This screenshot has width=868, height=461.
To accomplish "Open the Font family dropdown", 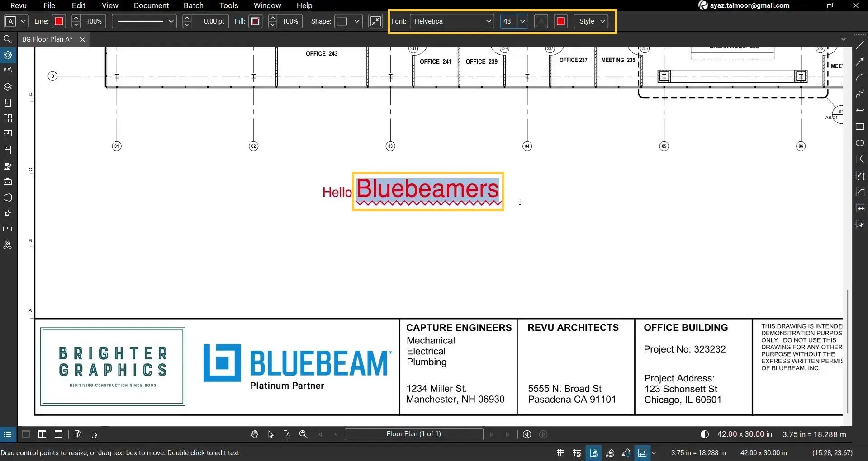I will pos(488,21).
